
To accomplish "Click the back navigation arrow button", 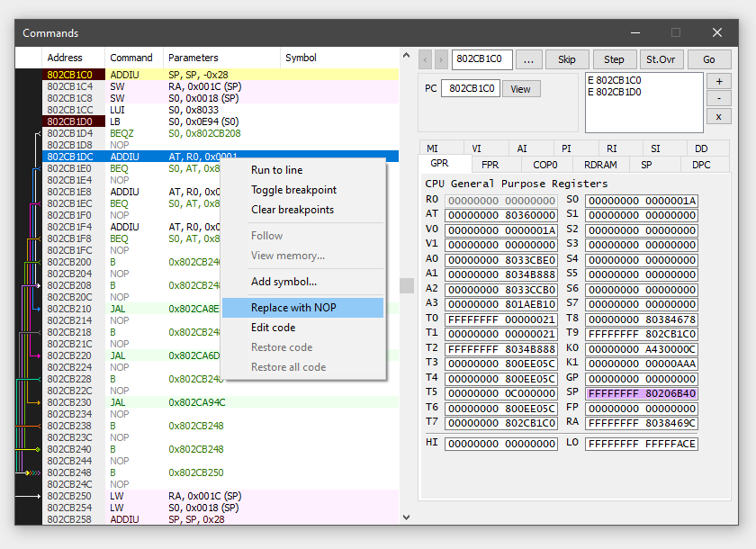I will click(x=426, y=60).
